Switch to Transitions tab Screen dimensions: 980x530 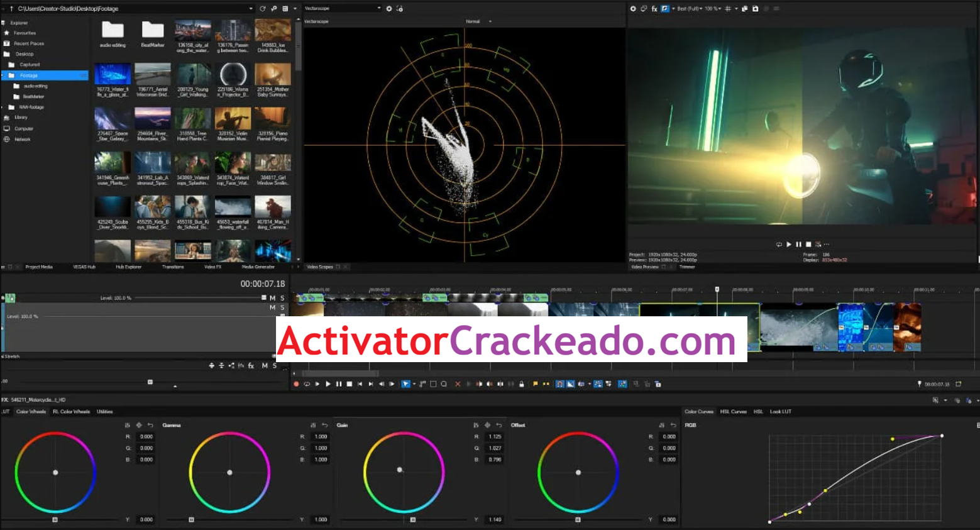[173, 267]
